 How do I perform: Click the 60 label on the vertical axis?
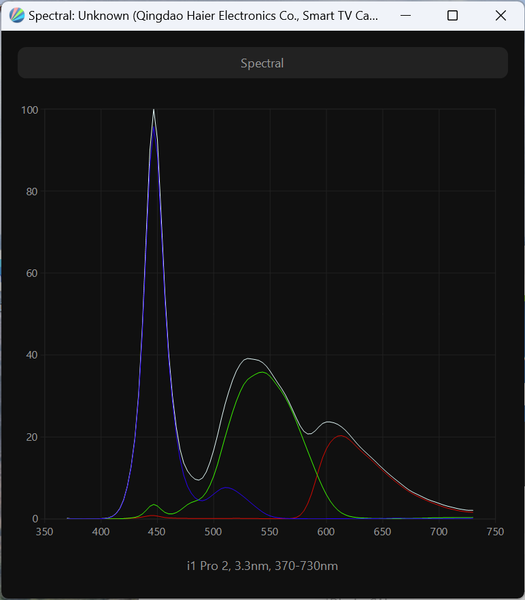pyautogui.click(x=32, y=274)
